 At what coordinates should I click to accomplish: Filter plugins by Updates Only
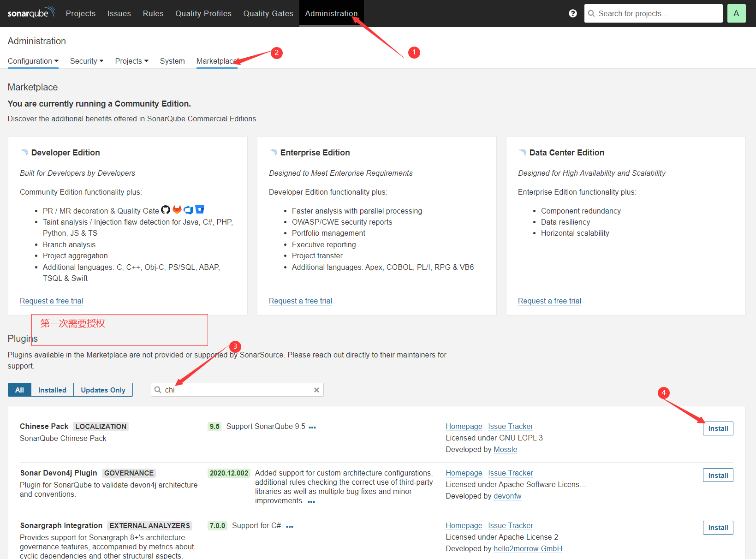pyautogui.click(x=103, y=390)
